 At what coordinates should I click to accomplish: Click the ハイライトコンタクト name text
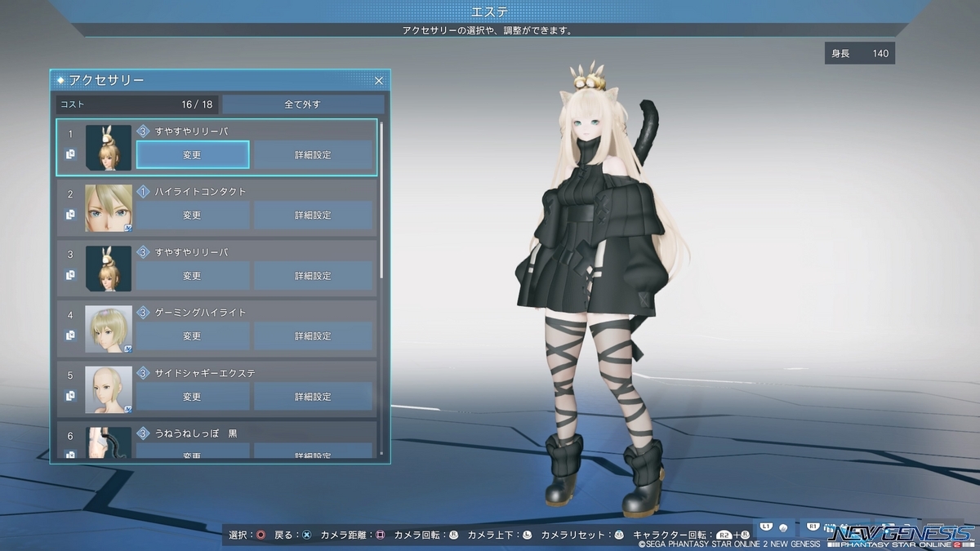(200, 191)
